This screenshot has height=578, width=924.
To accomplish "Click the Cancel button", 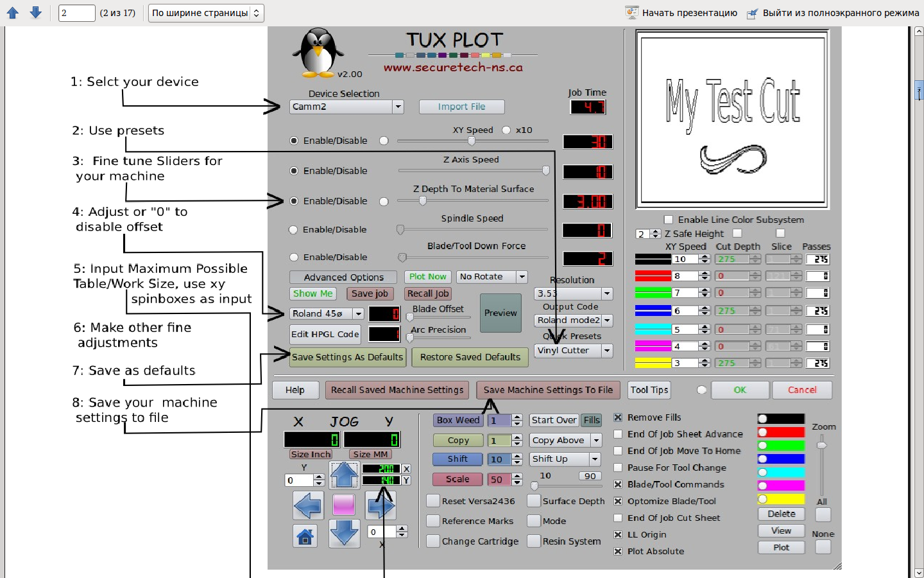I will [x=802, y=390].
